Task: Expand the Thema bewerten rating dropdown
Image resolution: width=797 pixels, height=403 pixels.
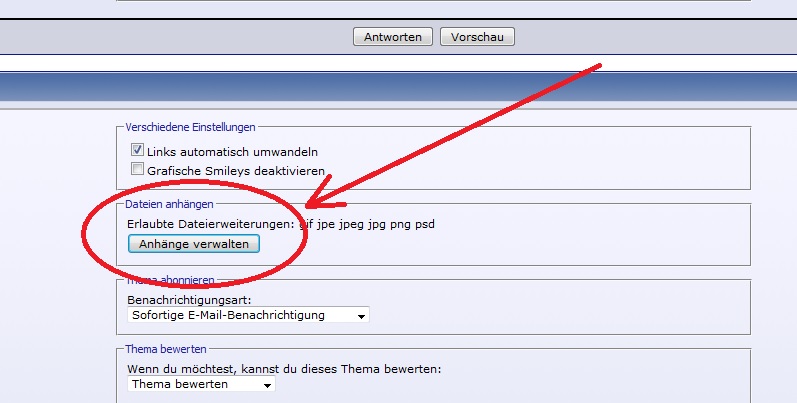Action: [x=201, y=384]
